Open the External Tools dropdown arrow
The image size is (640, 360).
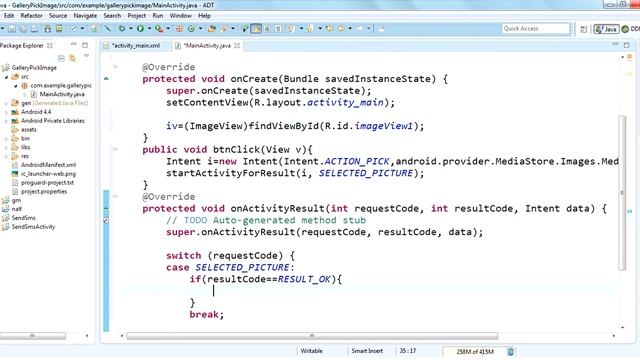[168, 29]
